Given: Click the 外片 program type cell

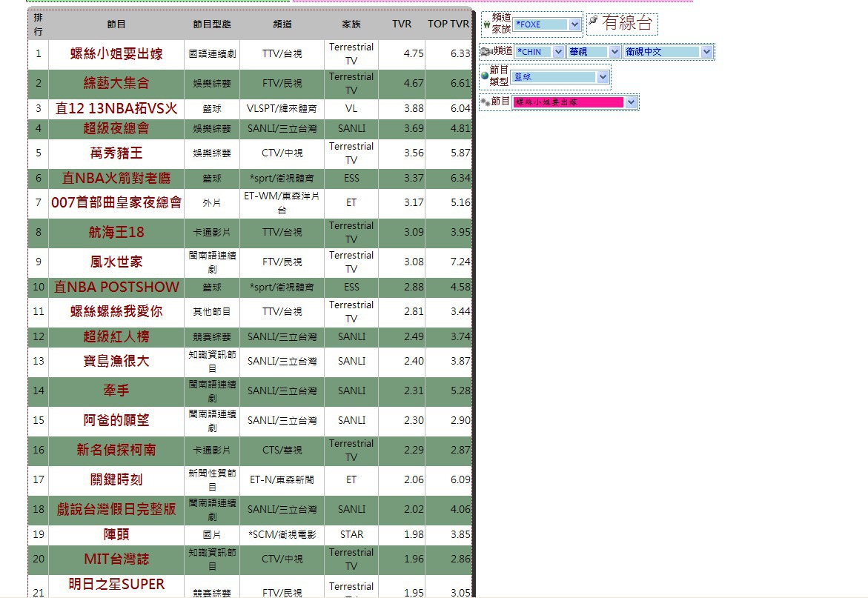Looking at the screenshot, I should click(212, 202).
